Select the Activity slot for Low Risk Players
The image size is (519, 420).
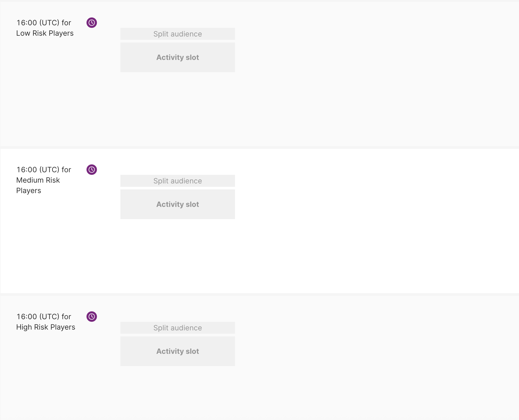coord(177,57)
